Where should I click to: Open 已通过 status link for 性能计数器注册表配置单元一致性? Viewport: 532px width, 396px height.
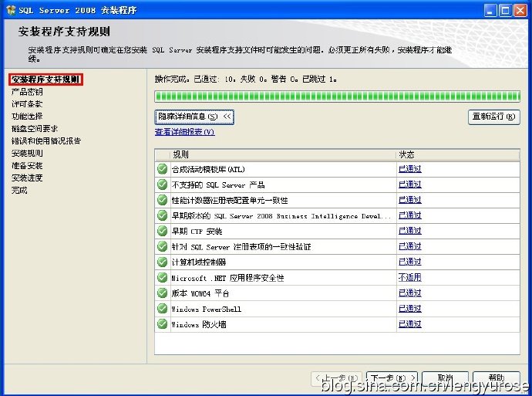(x=410, y=200)
